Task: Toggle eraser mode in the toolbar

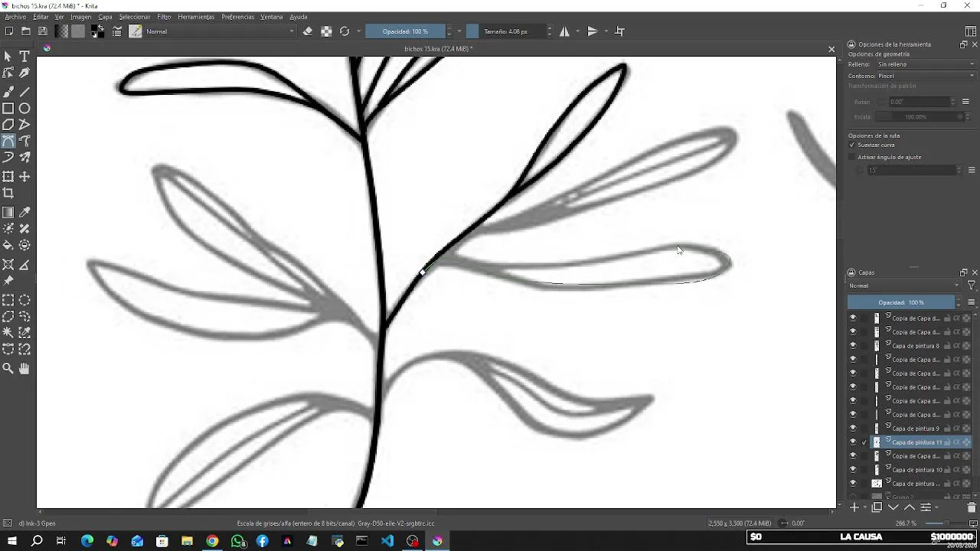Action: 308,31
